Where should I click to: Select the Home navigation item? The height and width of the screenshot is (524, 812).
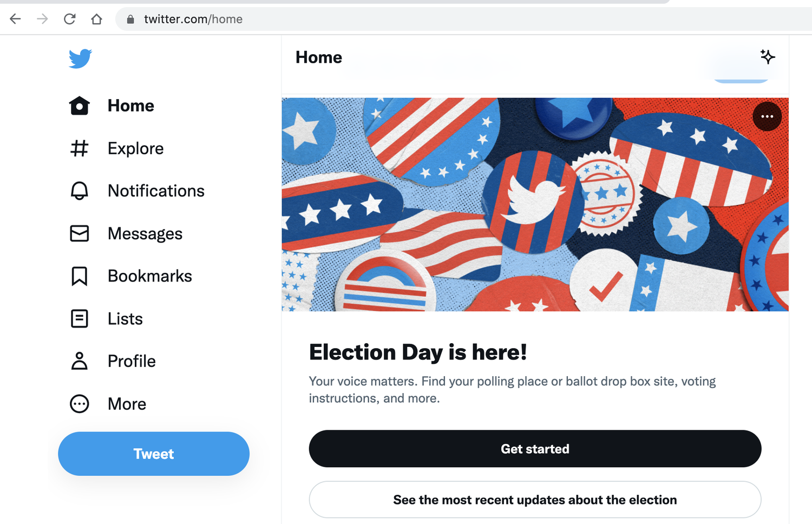[x=130, y=106]
